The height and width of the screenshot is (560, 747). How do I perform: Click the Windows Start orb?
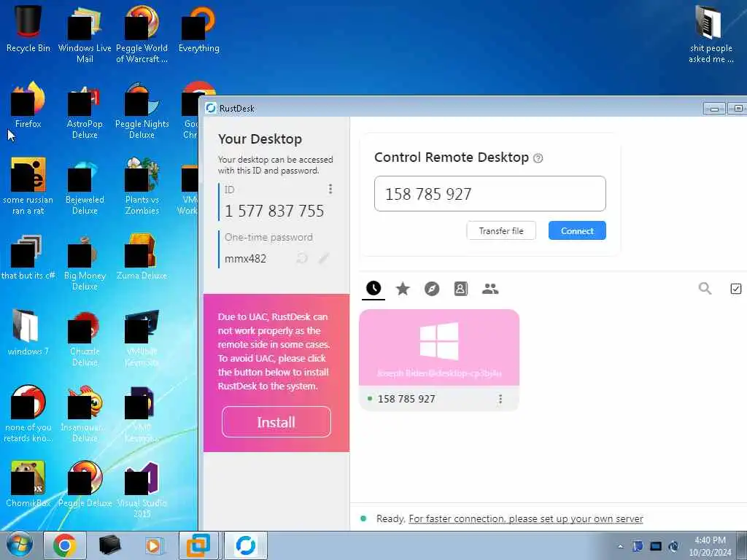coord(20,545)
